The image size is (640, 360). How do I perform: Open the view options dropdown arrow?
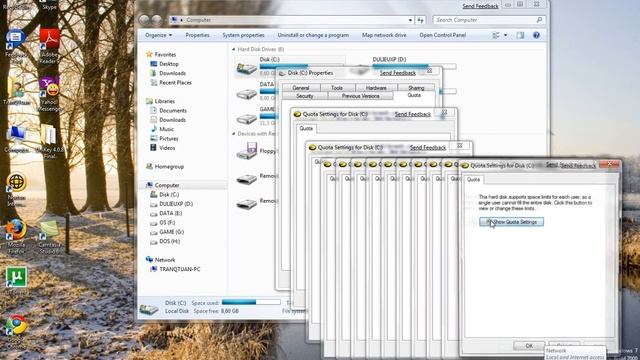tap(505, 35)
